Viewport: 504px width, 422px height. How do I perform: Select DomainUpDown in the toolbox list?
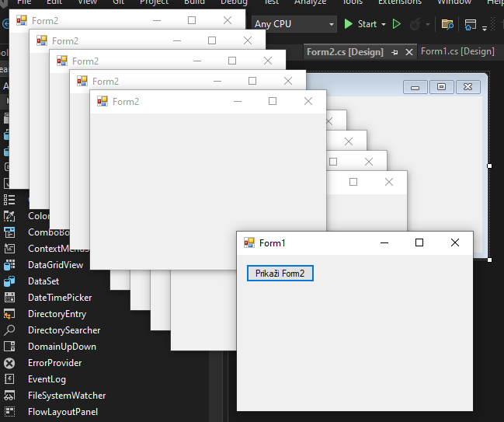point(62,347)
